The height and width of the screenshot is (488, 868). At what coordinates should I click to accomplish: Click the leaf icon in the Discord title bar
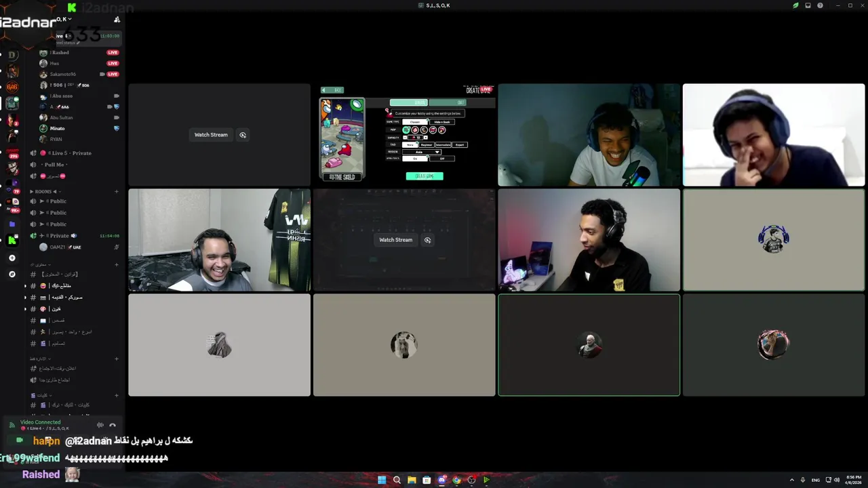795,5
